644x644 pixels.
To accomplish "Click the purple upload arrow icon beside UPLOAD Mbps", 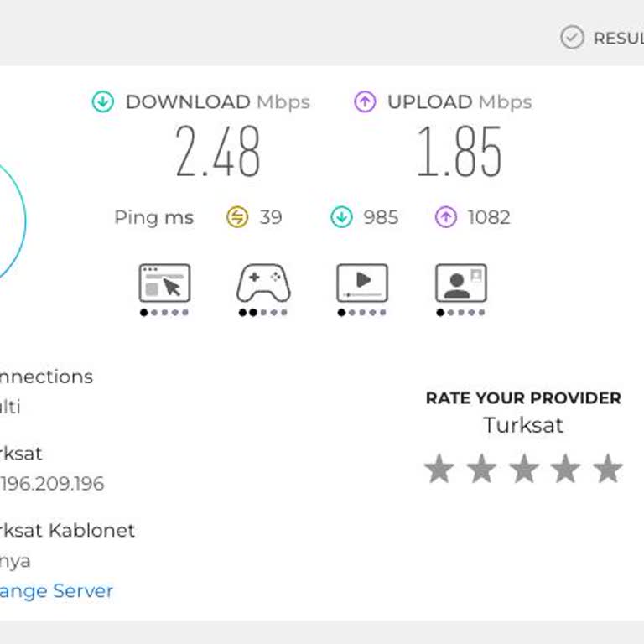I will [365, 101].
